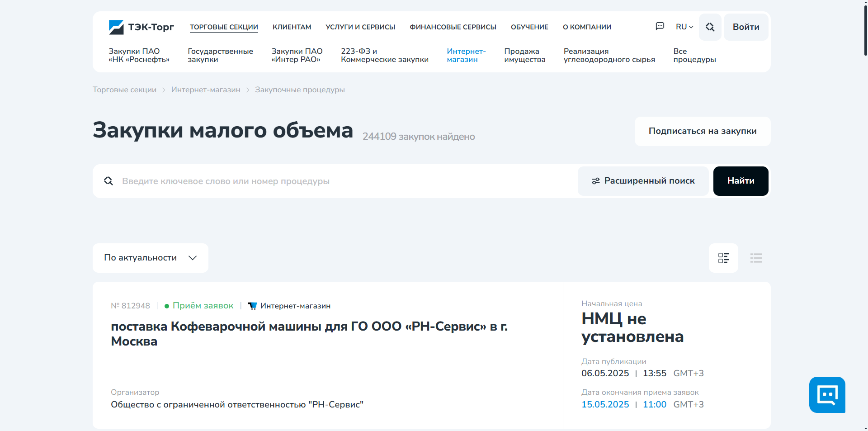Select Закупки ПАО «НК «Роснефть» section
The width and height of the screenshot is (868, 431).
(139, 55)
